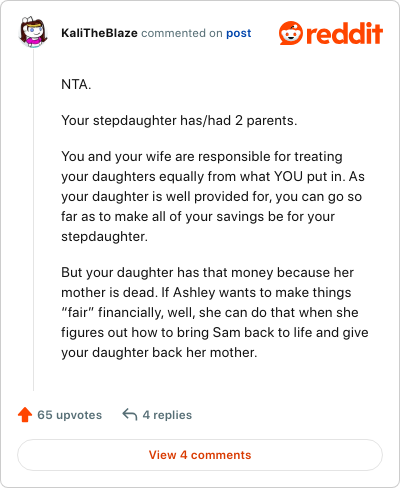Follow the blue "post" link
This screenshot has width=400, height=488.
point(239,33)
